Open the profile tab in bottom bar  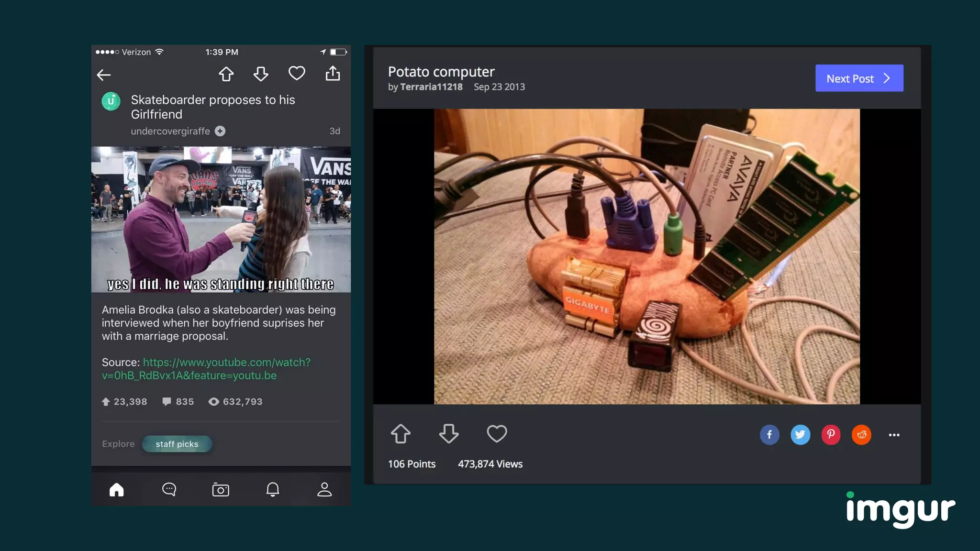[324, 489]
